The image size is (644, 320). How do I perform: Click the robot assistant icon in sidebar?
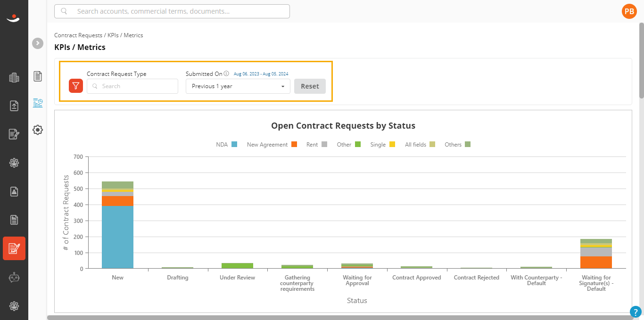14,278
